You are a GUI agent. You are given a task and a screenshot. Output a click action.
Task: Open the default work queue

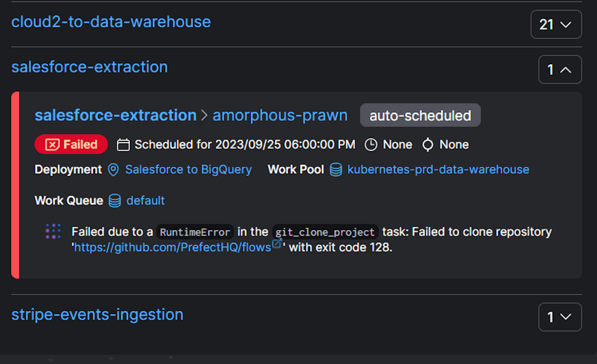pyautogui.click(x=146, y=201)
